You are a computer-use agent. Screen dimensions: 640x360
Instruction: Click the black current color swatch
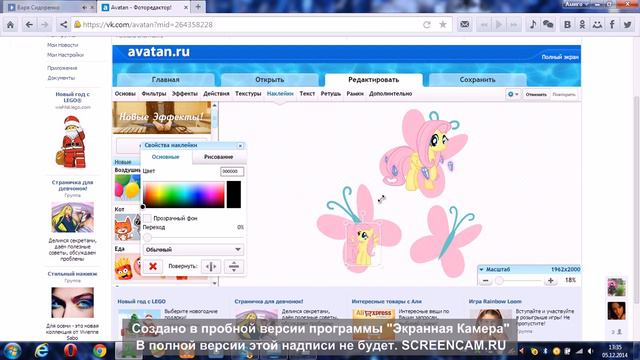pyautogui.click(x=234, y=195)
